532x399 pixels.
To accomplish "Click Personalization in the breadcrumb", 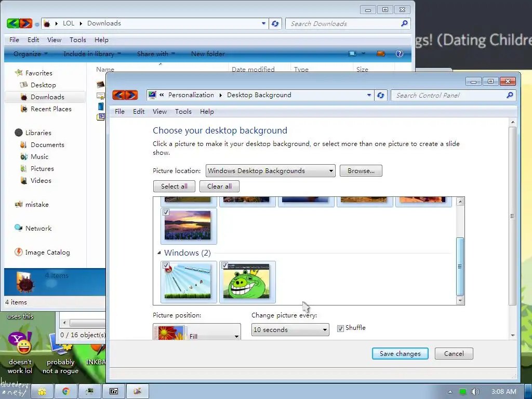I will coord(191,95).
